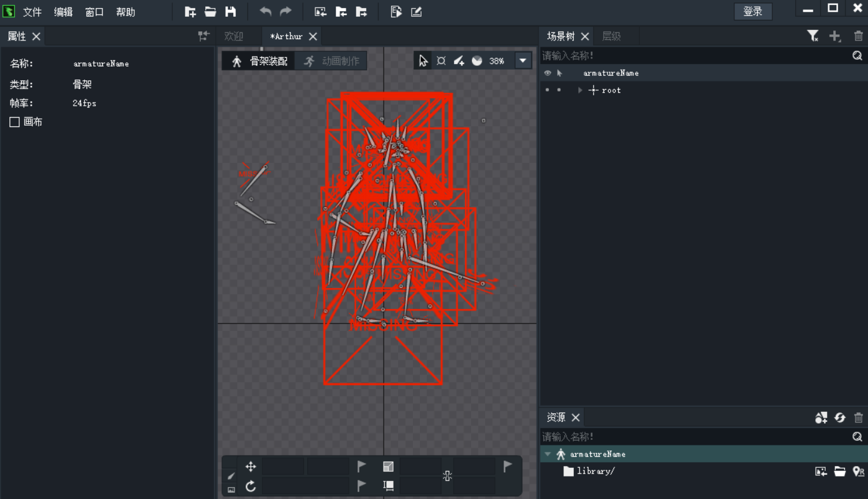Expand the root bone tree node
Screen dimensions: 868x499
pyautogui.click(x=580, y=90)
